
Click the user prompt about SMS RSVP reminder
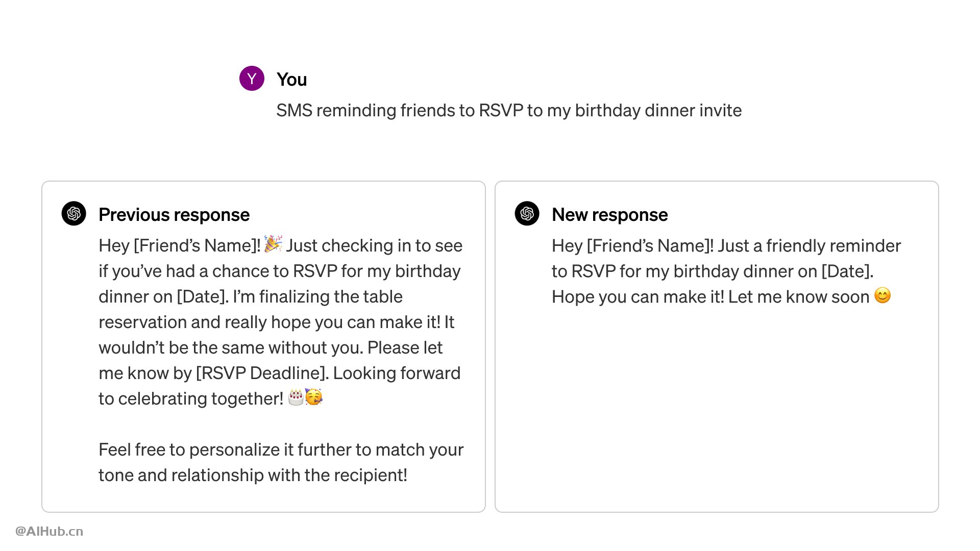pos(509,110)
